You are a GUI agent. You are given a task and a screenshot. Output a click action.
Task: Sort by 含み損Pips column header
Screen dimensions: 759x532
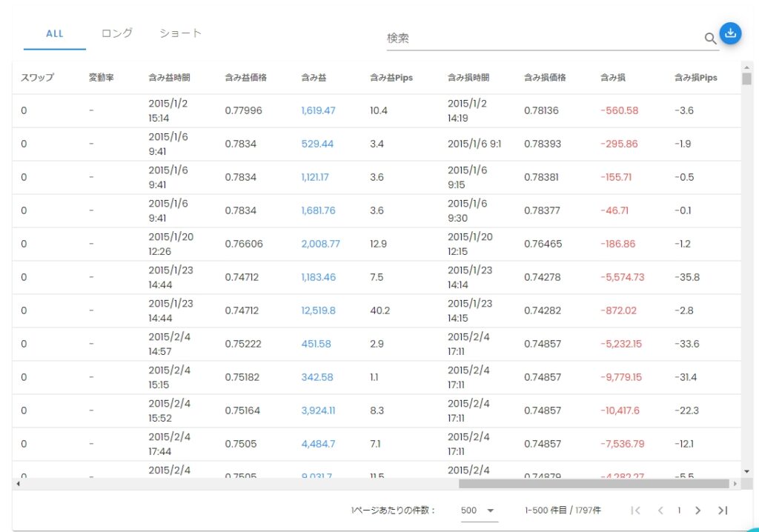point(696,78)
